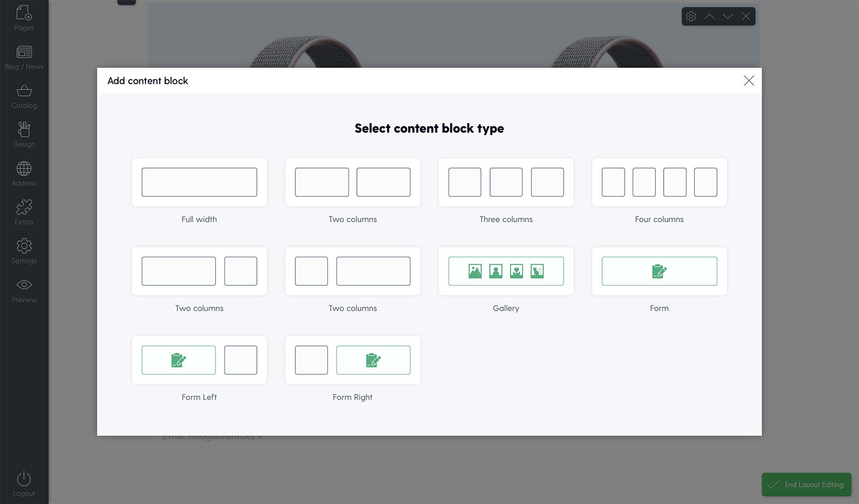The width and height of the screenshot is (859, 504).
Task: Choose Two columns with wide left column
Action: (199, 271)
